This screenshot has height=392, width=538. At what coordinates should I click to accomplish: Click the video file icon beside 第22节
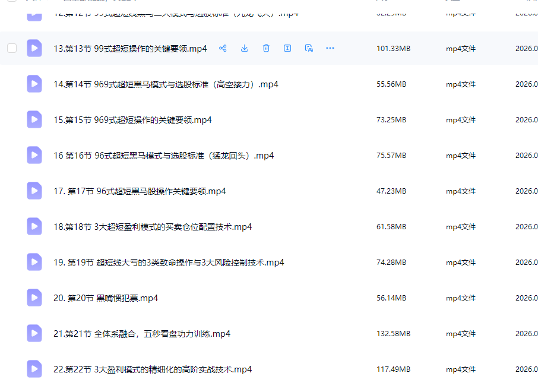pyautogui.click(x=34, y=369)
